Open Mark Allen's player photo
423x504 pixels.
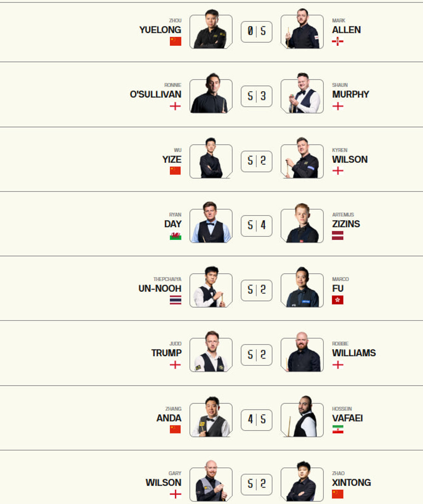pos(302,31)
